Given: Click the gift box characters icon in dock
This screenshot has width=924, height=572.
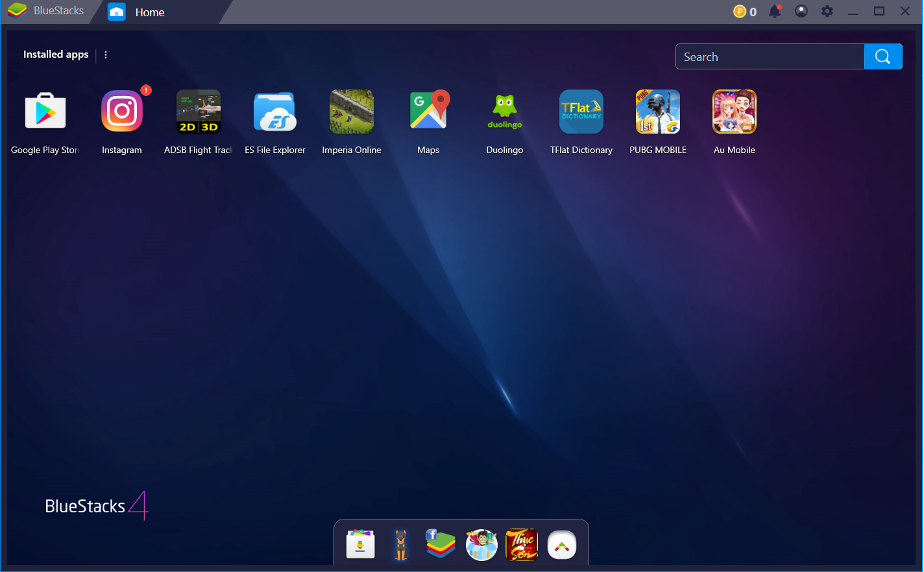Looking at the screenshot, I should point(481,545).
